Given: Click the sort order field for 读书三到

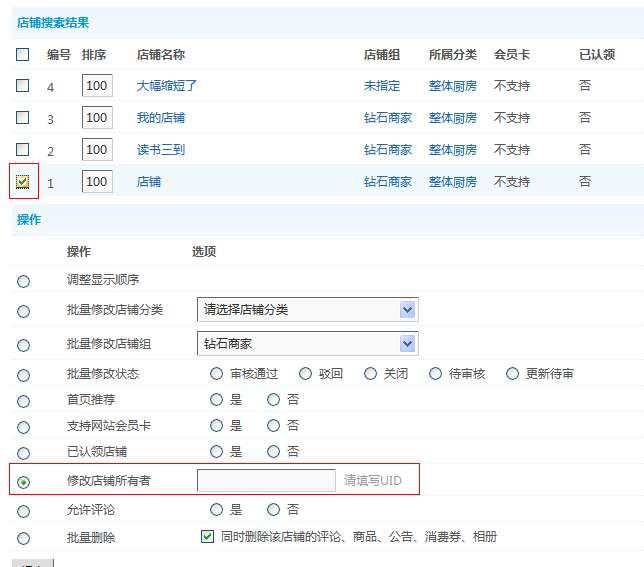Looking at the screenshot, I should (x=97, y=149).
